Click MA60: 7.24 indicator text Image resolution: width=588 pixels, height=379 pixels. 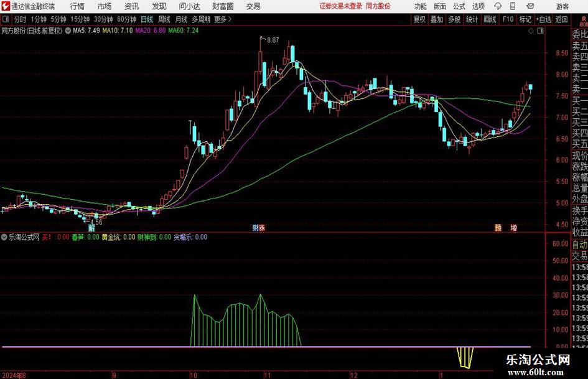click(184, 30)
